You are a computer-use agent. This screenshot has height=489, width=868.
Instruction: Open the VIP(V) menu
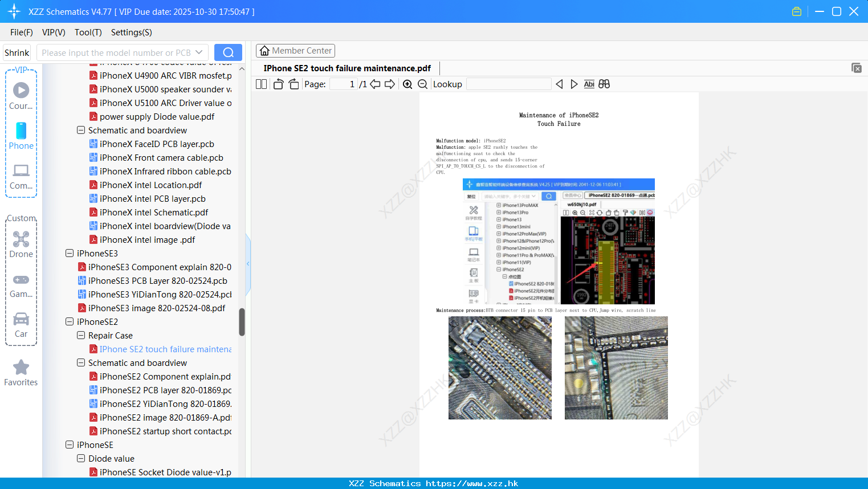[54, 32]
